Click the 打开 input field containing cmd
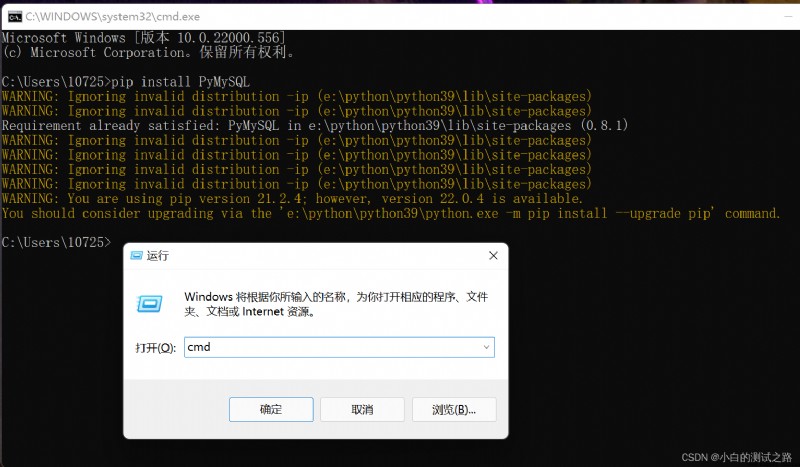 339,348
